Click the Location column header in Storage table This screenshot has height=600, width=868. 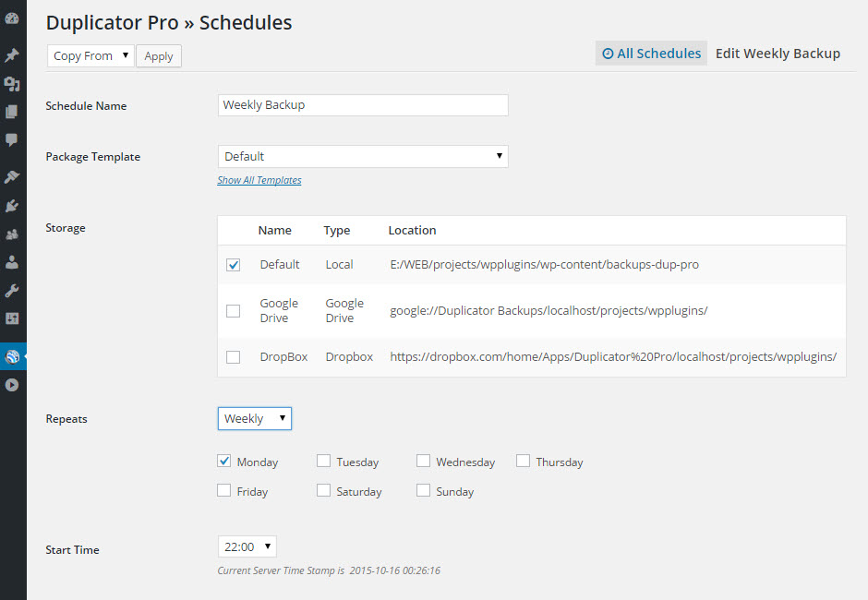(x=412, y=230)
